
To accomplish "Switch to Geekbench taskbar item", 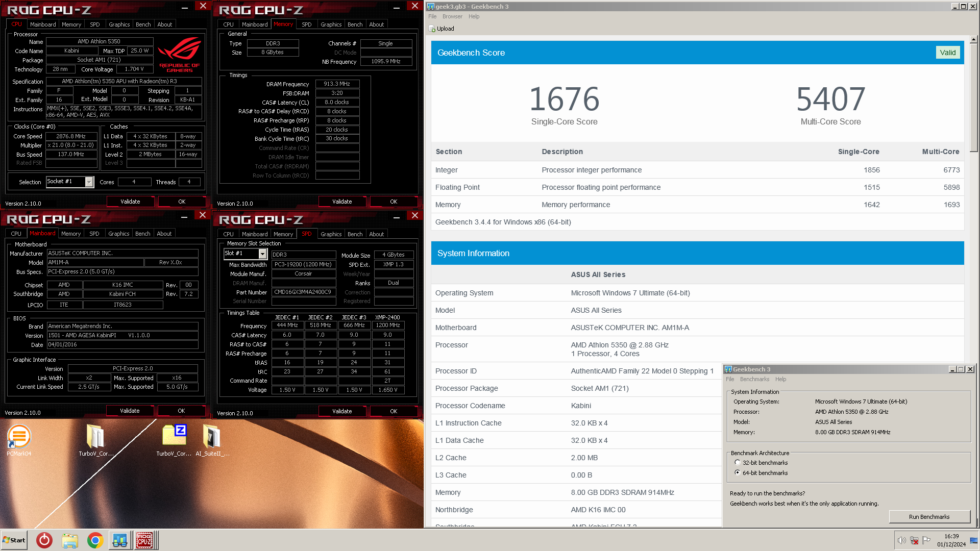I will 120,540.
